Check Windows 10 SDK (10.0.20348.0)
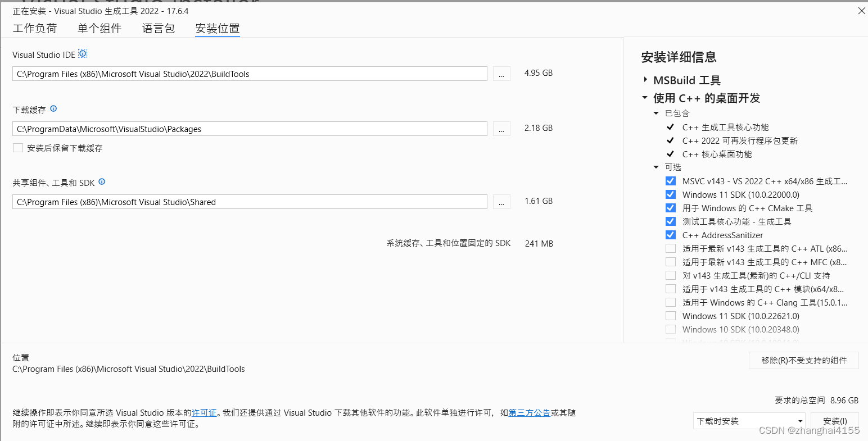The width and height of the screenshot is (868, 441). 670,329
